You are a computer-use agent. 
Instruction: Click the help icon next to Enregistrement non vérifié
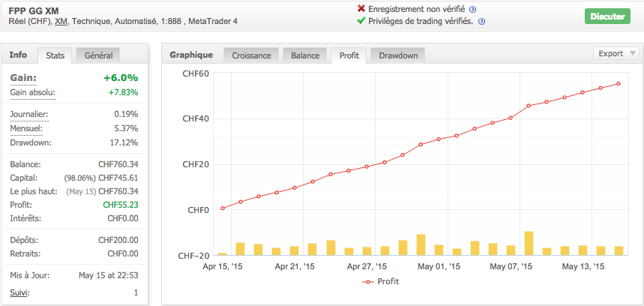472,9
